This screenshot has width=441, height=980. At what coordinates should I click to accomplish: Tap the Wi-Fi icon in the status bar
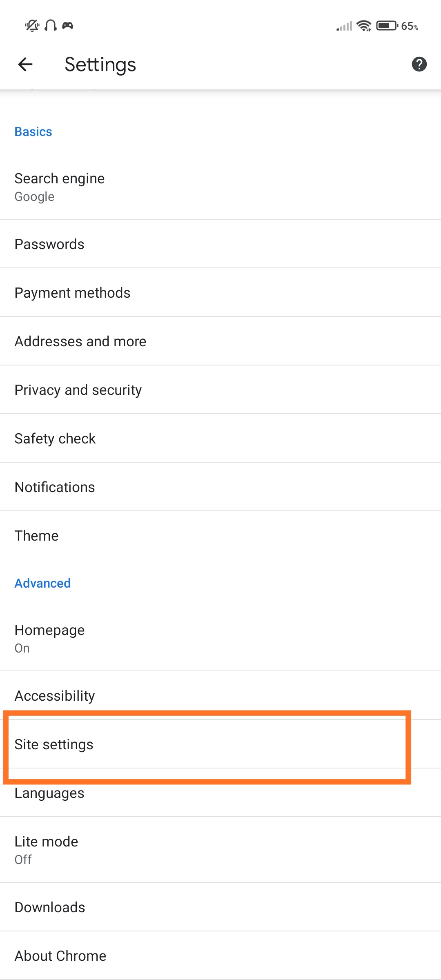tap(363, 25)
